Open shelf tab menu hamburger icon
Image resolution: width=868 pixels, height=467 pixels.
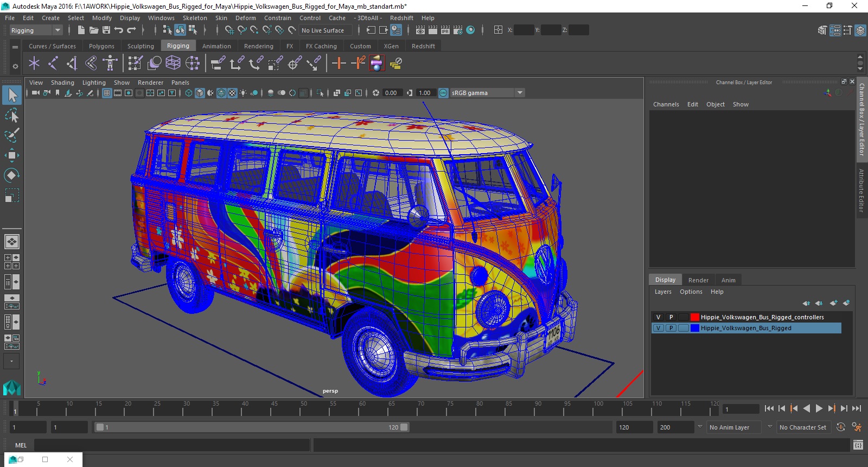[x=15, y=47]
